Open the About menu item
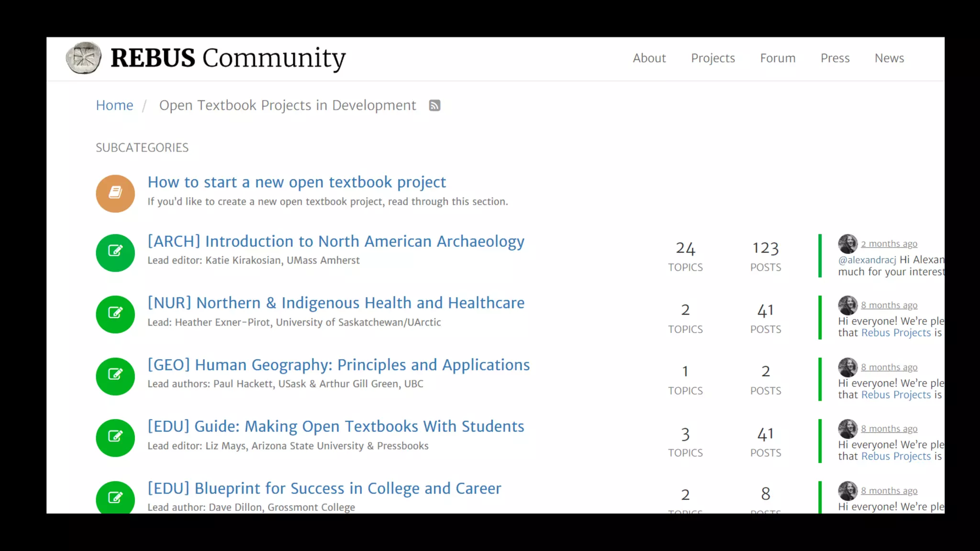This screenshot has height=551, width=980. point(649,58)
